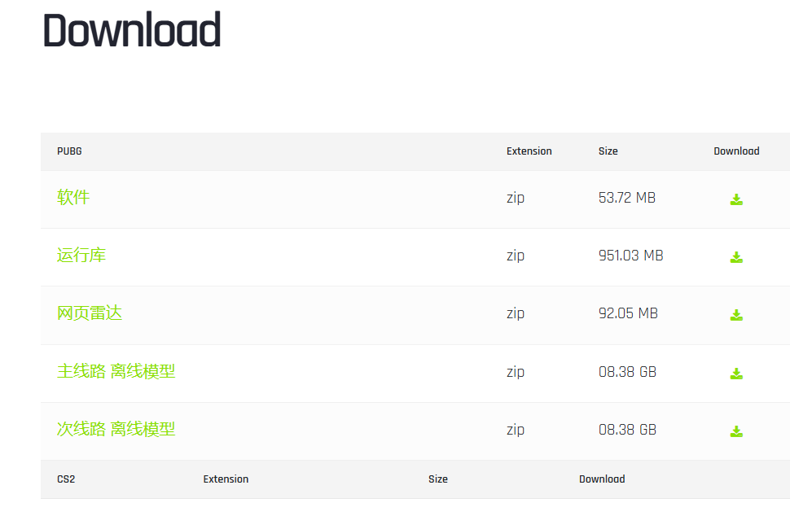The image size is (812, 516).
Task: Click the 951.03 MB size cell
Action: point(630,256)
